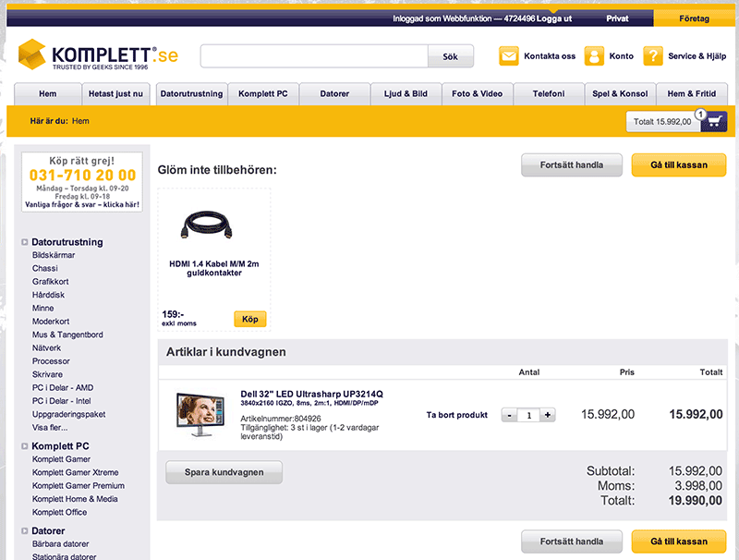Open the Konto person icon

pos(594,56)
